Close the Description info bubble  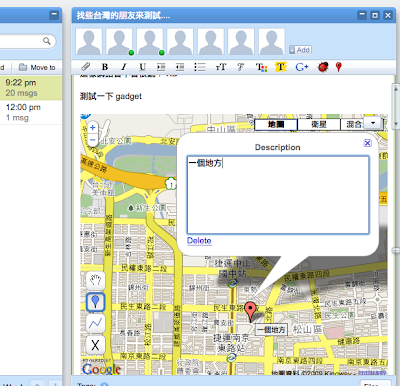click(367, 143)
